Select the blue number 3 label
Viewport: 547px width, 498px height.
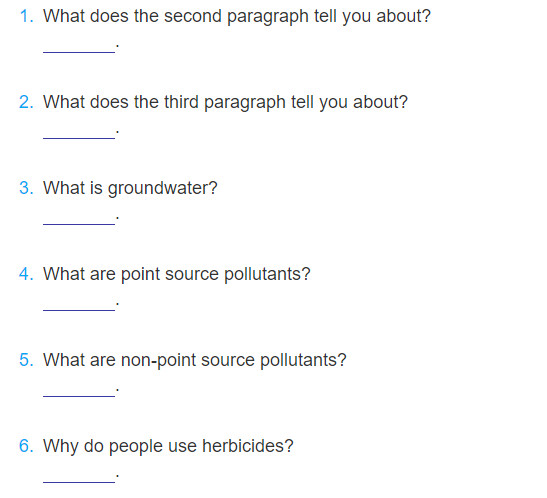click(x=27, y=188)
